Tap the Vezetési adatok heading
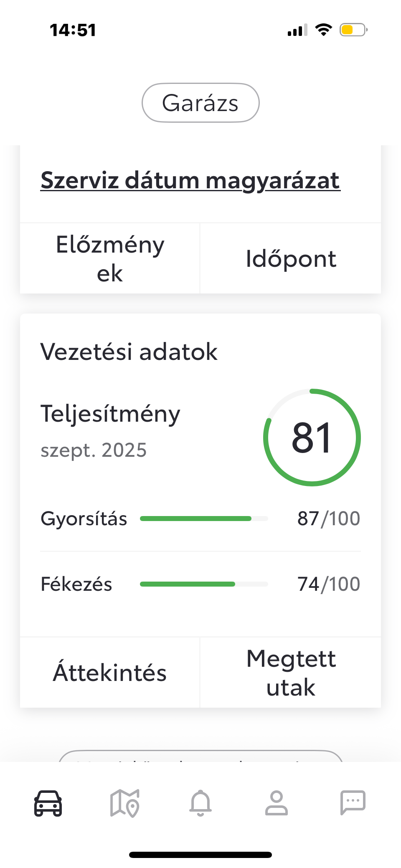Screen dimensions: 401x868 coord(129,352)
